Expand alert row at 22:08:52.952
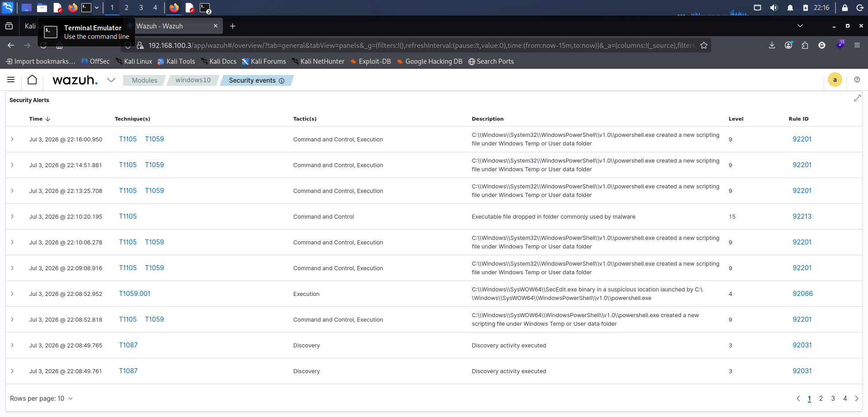Screen dimensions: 868x417 click(x=12, y=294)
